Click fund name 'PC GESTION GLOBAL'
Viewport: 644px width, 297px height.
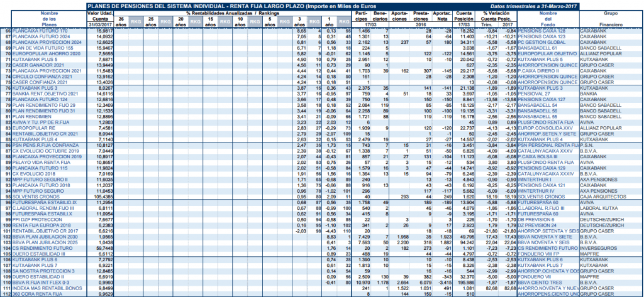[x=541, y=42]
